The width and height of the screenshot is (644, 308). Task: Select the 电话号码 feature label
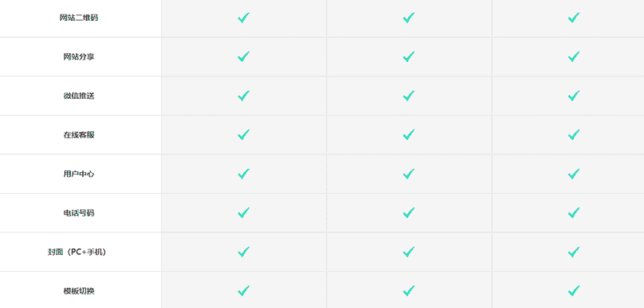(x=79, y=213)
